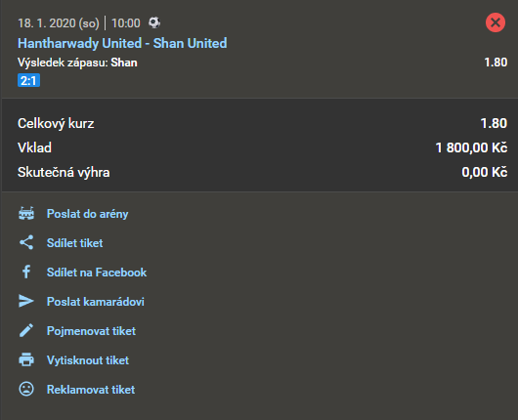Click Pojmenovat tiket option
Viewport: 518px width, 420px height.
click(x=91, y=331)
